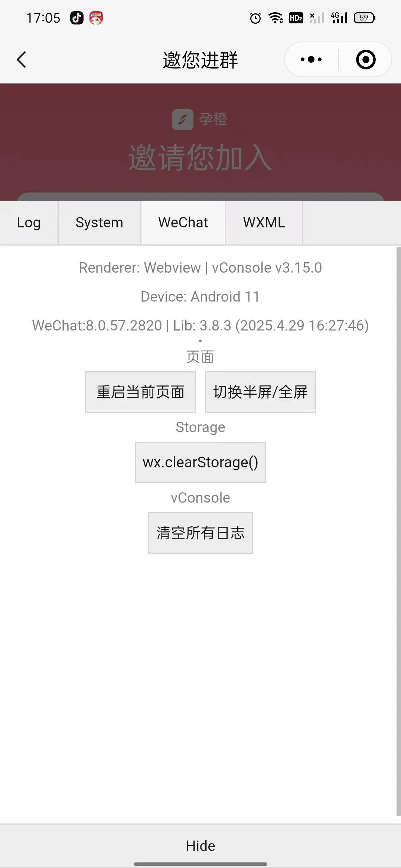Tap the back arrow icon

pyautogui.click(x=22, y=60)
